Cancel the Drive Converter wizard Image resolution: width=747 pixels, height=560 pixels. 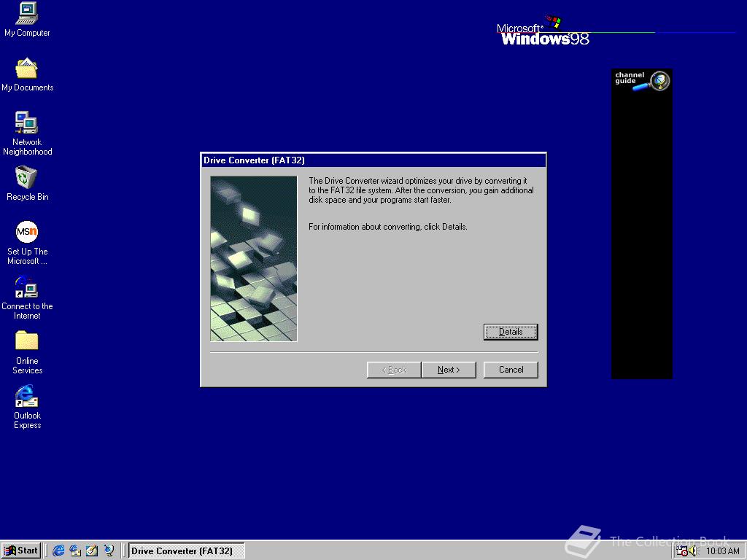(511, 370)
